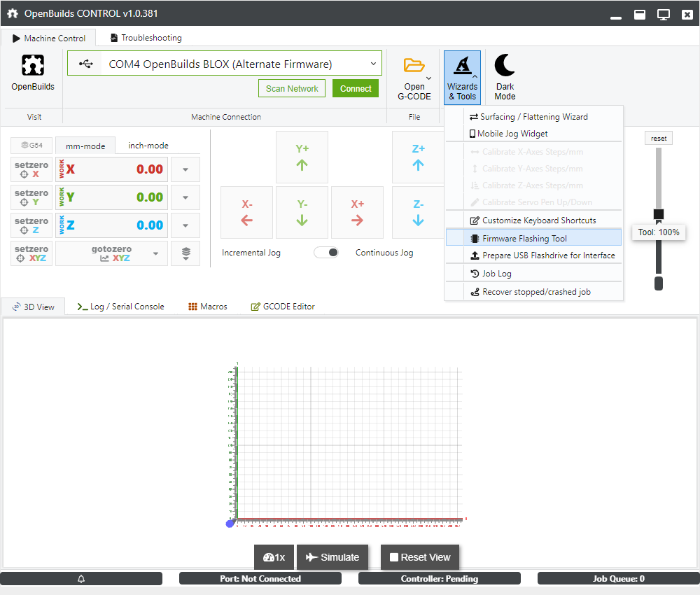Open the Log / Serial Console tab
The width and height of the screenshot is (700, 595).
point(121,307)
